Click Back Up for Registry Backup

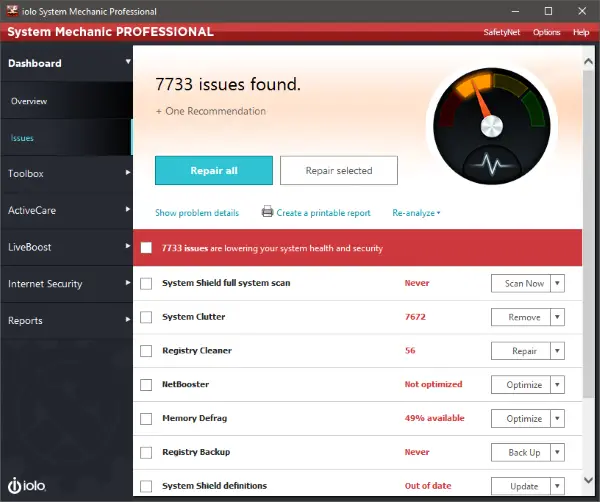pyautogui.click(x=521, y=452)
